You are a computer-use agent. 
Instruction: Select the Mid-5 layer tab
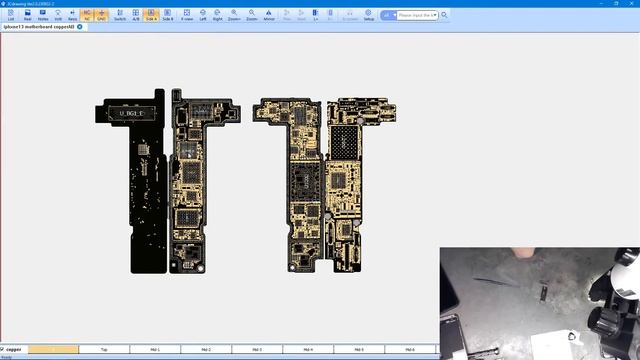[359, 349]
